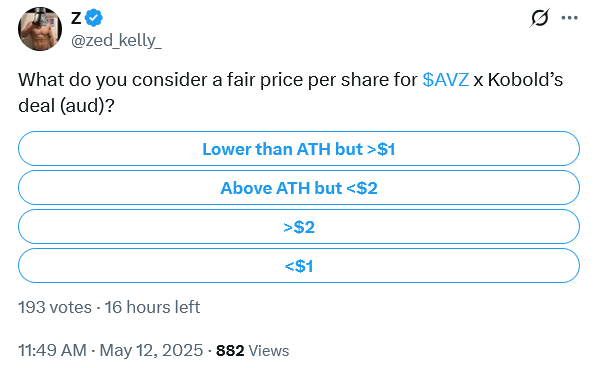Screen dimensions: 598x368
Task: Open the three-dot more options menu
Action: tap(570, 18)
